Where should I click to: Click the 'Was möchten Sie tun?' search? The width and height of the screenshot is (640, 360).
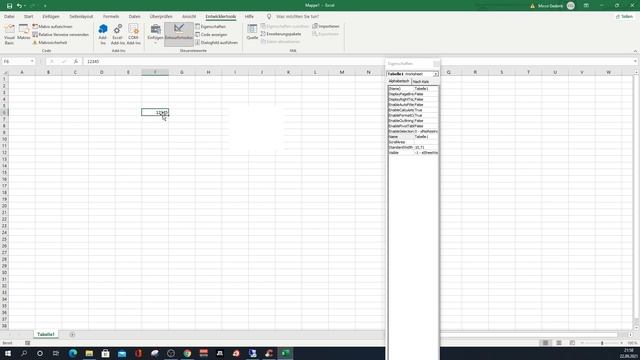(x=297, y=16)
